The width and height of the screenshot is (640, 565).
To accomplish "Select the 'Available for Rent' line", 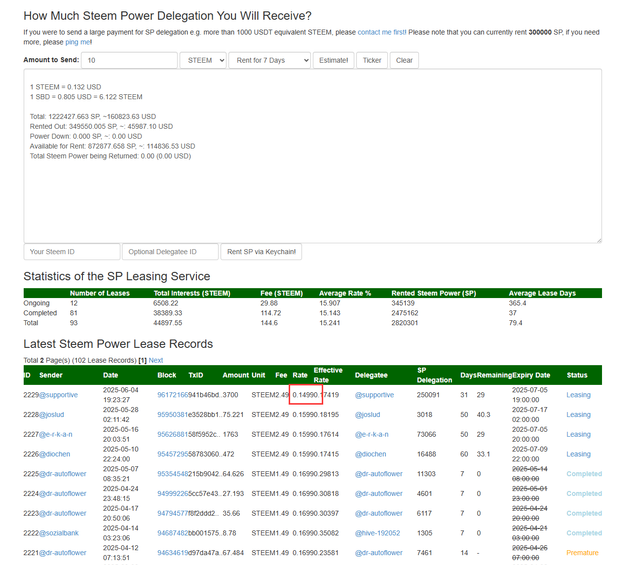I will 112,146.
